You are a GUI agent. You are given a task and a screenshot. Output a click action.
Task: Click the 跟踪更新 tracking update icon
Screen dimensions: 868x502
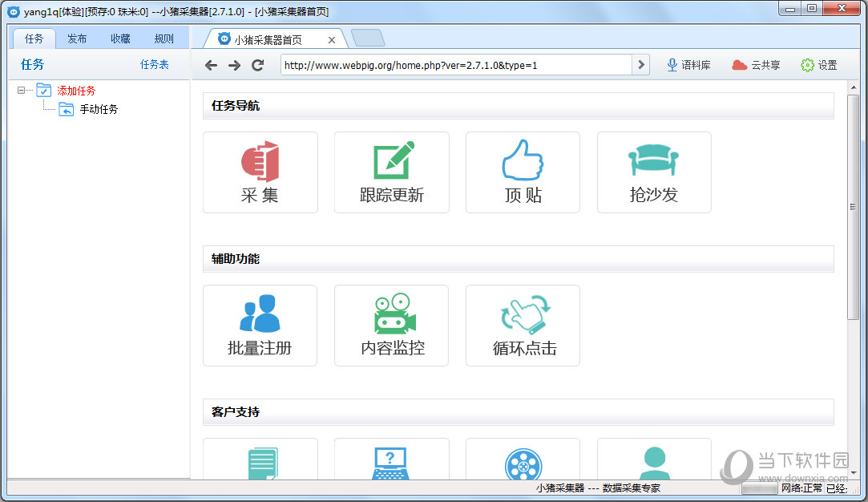tap(391, 172)
